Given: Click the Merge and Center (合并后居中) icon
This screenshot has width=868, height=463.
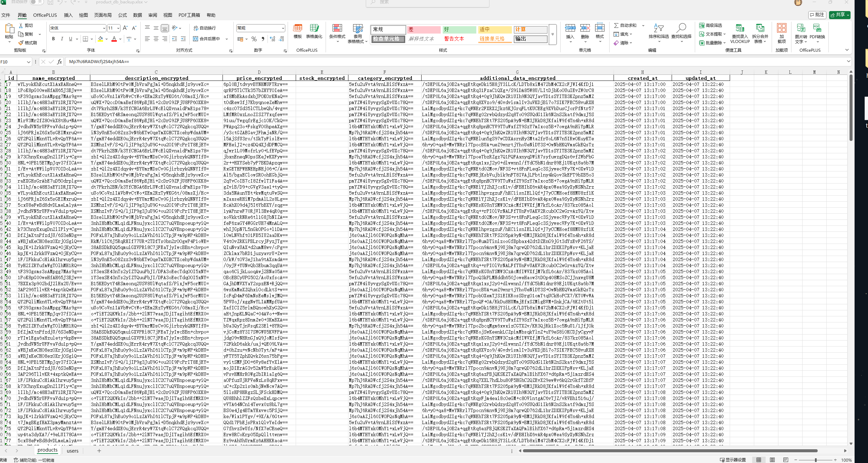Looking at the screenshot, I should [x=196, y=39].
